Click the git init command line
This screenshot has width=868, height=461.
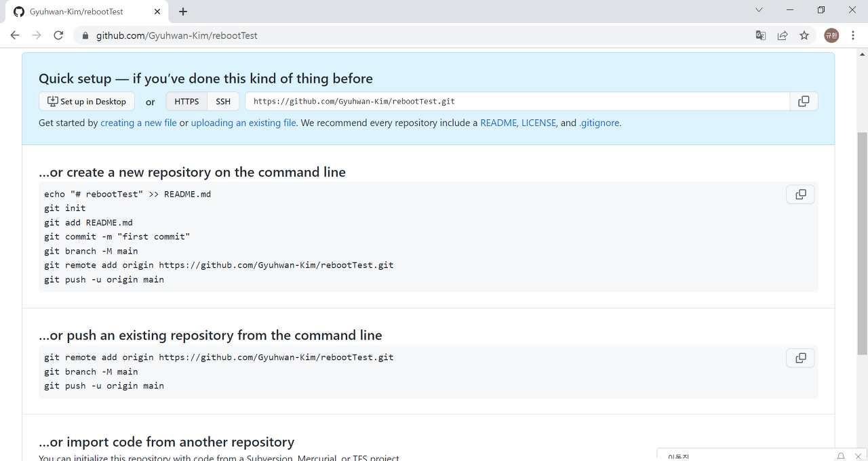65,208
